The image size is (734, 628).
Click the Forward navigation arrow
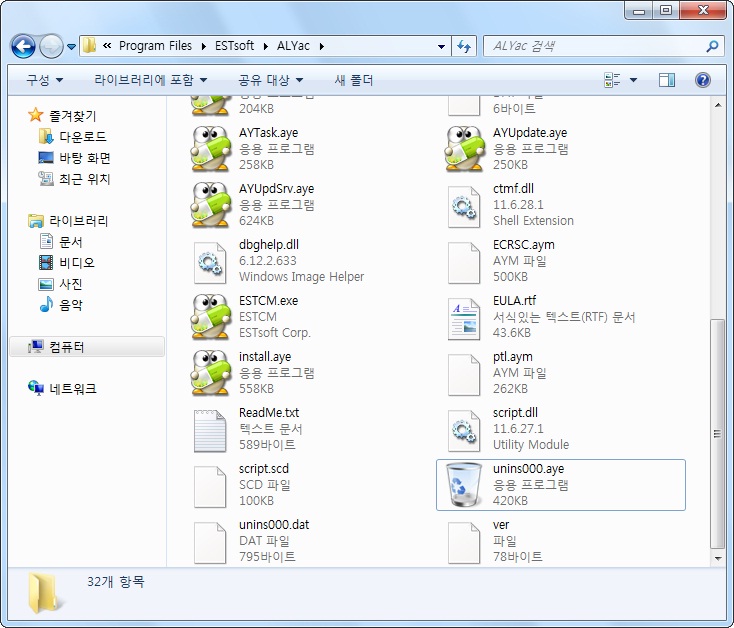pyautogui.click(x=51, y=46)
